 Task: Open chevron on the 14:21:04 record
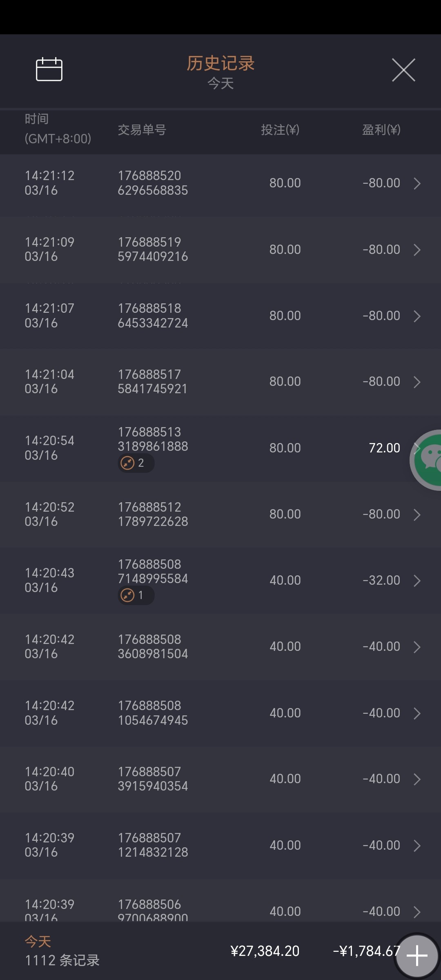(x=417, y=382)
